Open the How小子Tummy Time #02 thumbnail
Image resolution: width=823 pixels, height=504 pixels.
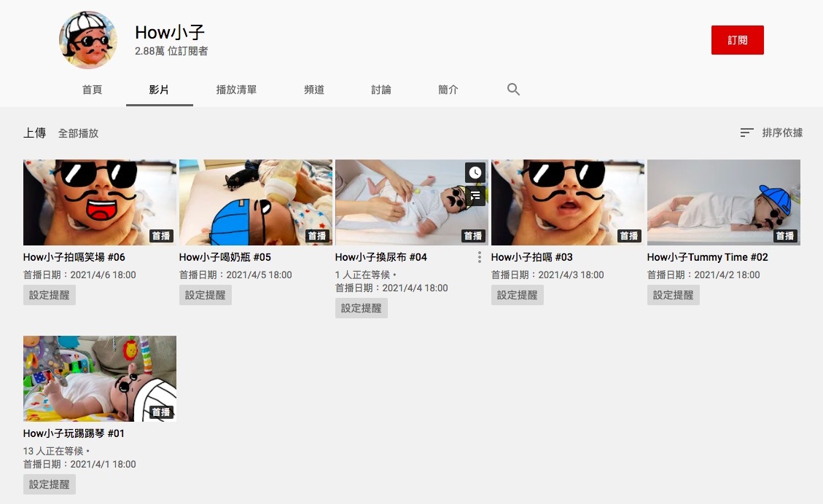click(x=723, y=202)
